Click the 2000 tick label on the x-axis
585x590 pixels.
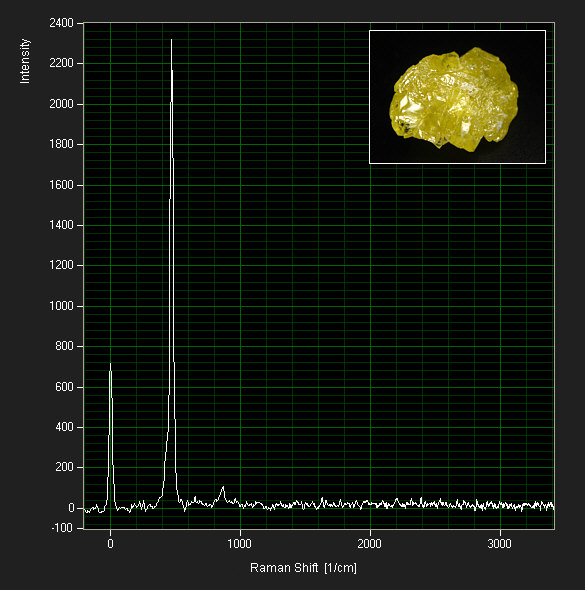(369, 544)
